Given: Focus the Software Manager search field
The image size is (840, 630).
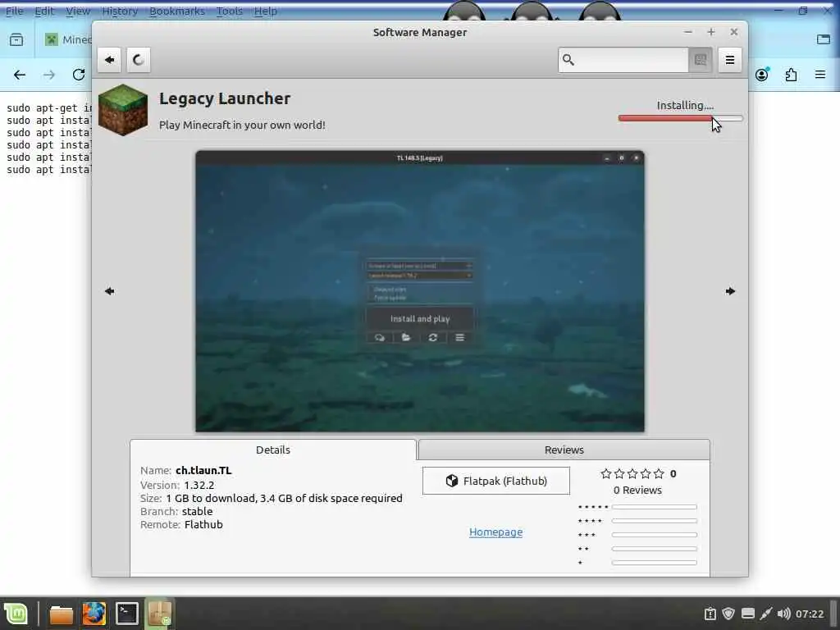Looking at the screenshot, I should [x=623, y=59].
